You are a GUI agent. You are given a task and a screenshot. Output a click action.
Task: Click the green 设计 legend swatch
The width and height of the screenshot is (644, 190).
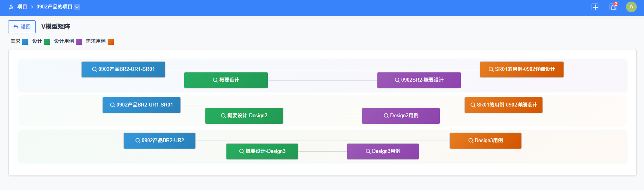(x=47, y=42)
